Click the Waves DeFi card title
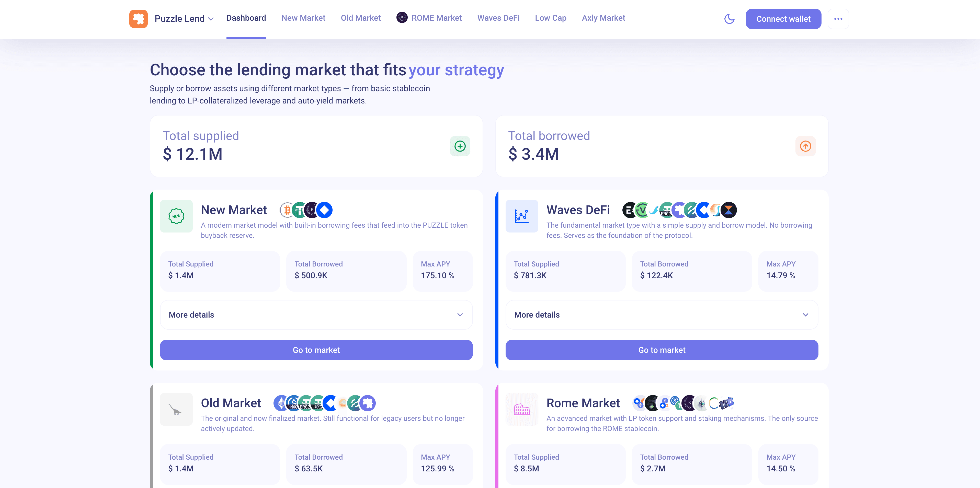This screenshot has width=980, height=488. tap(578, 210)
